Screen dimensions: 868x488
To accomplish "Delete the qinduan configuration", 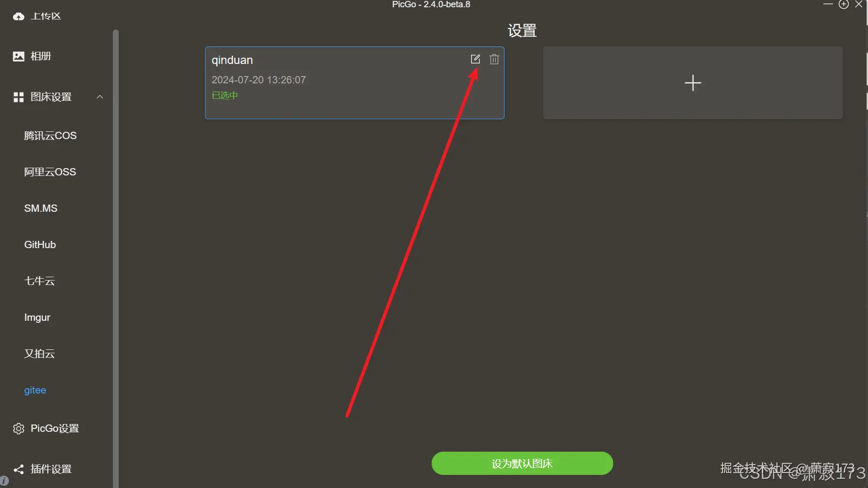I will (494, 59).
